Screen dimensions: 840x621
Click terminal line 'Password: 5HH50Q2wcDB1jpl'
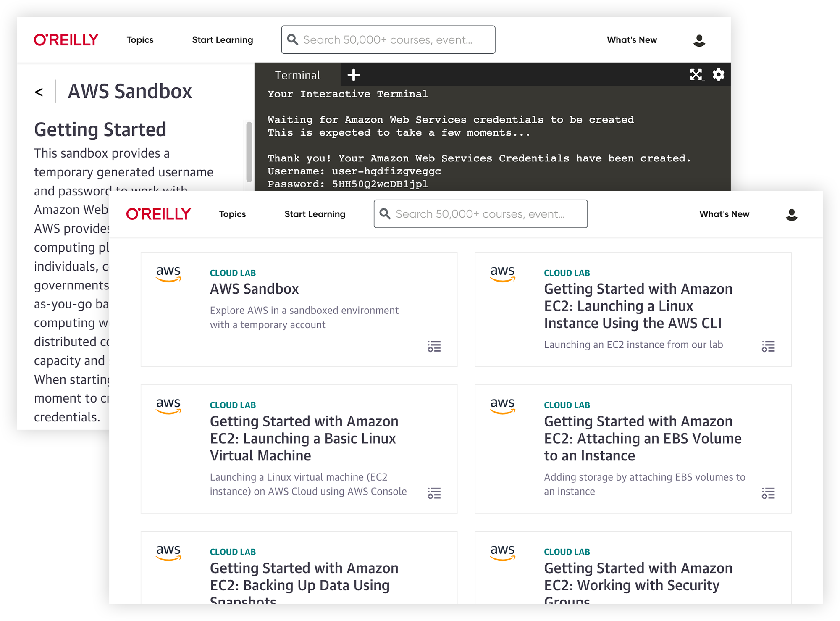click(x=348, y=184)
